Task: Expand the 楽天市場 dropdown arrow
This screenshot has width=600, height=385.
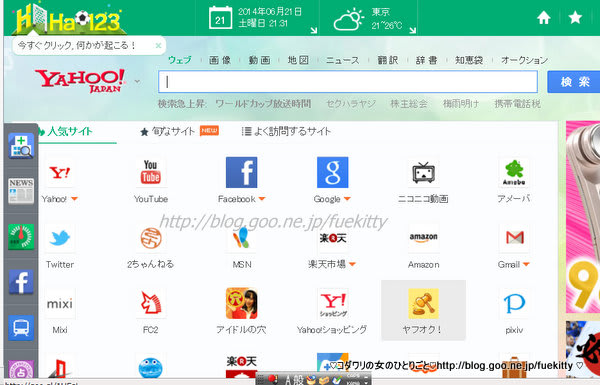Action: [x=352, y=264]
